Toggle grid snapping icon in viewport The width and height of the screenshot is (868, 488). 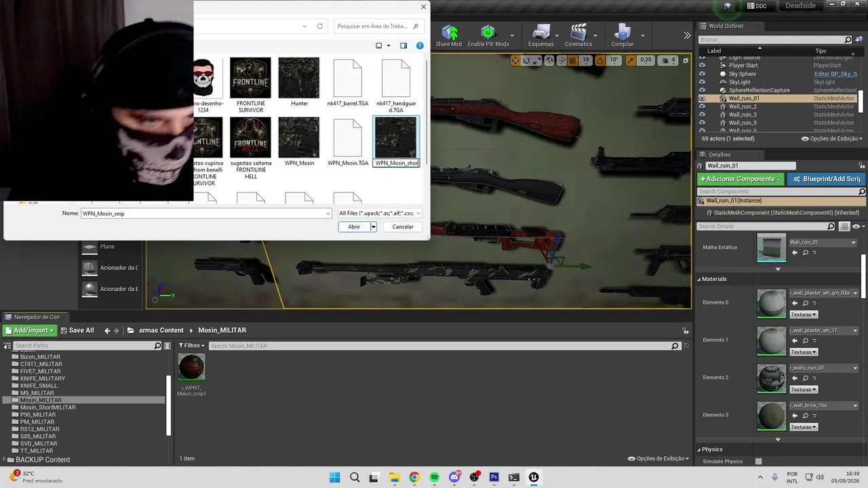[572, 60]
